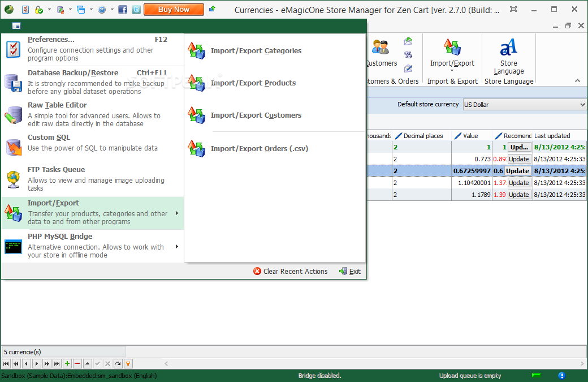
Task: Sort by the Value column header
Action: coord(472,136)
